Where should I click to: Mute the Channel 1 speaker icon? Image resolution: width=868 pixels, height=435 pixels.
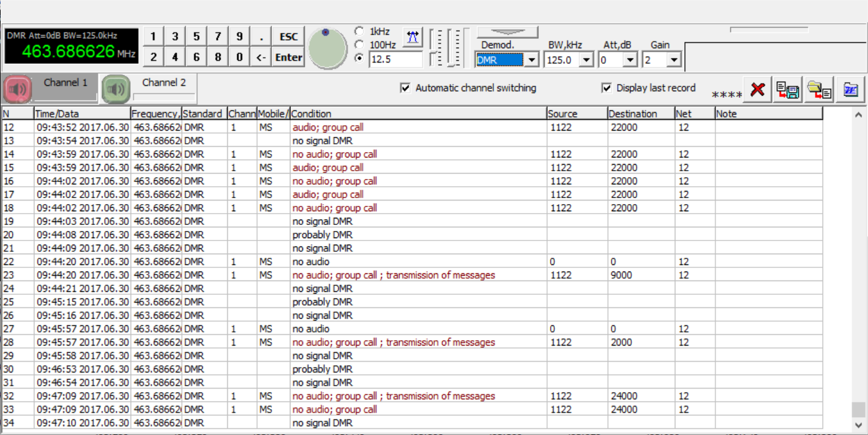[x=18, y=90]
